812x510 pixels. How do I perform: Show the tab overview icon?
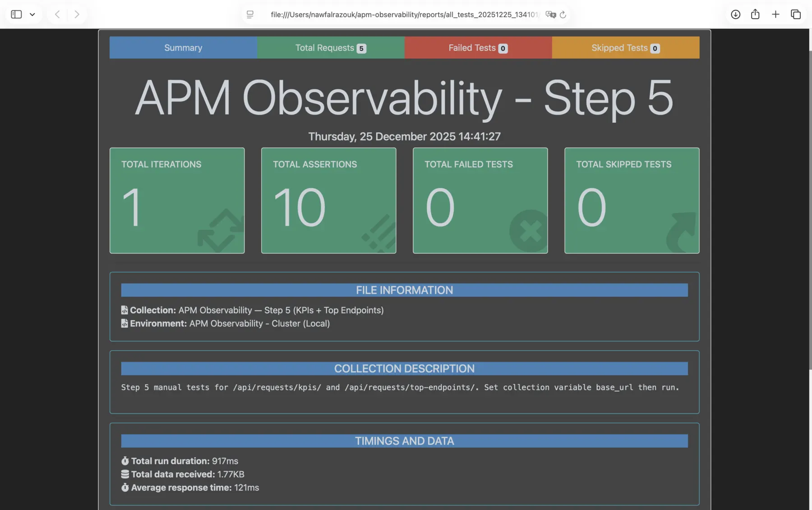point(796,14)
